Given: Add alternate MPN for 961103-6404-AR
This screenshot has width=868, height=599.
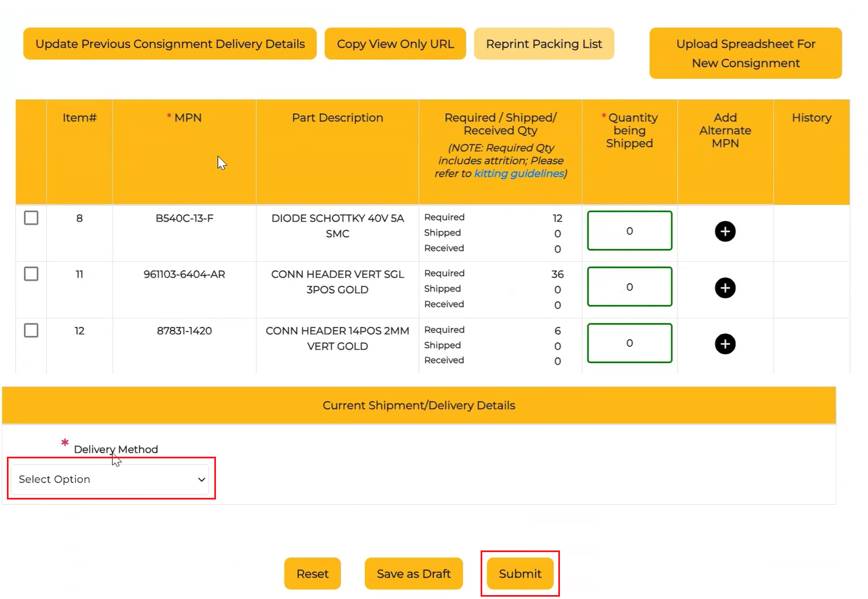Looking at the screenshot, I should click(725, 288).
